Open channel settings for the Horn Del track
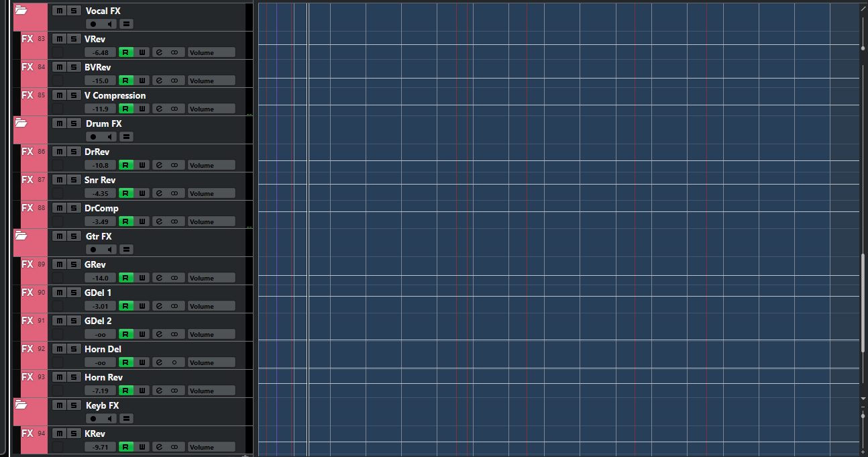The height and width of the screenshot is (457, 868). click(160, 362)
